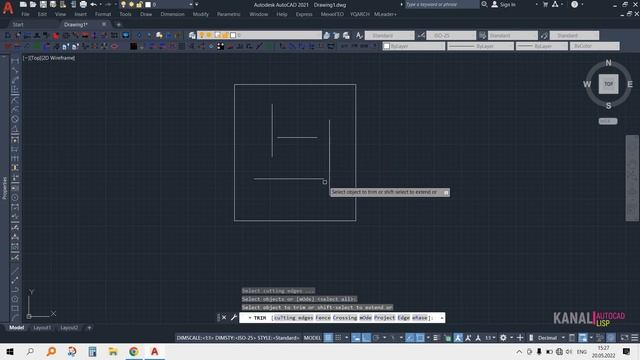
Task: Open the Autodesk App Store cart icon
Action: (545, 4)
